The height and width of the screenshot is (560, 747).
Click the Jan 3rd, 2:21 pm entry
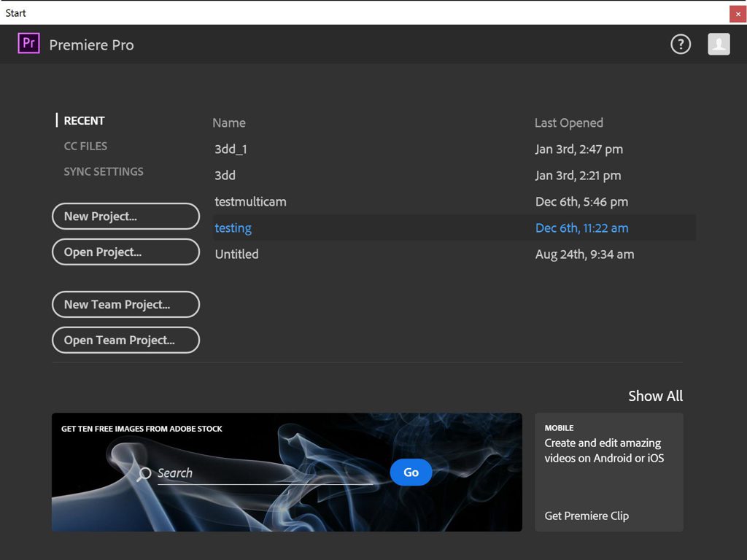click(x=578, y=175)
